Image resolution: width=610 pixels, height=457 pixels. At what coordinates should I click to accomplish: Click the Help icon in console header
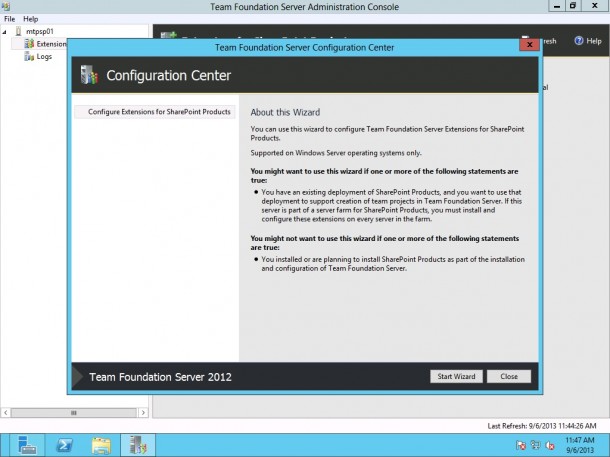point(565,41)
